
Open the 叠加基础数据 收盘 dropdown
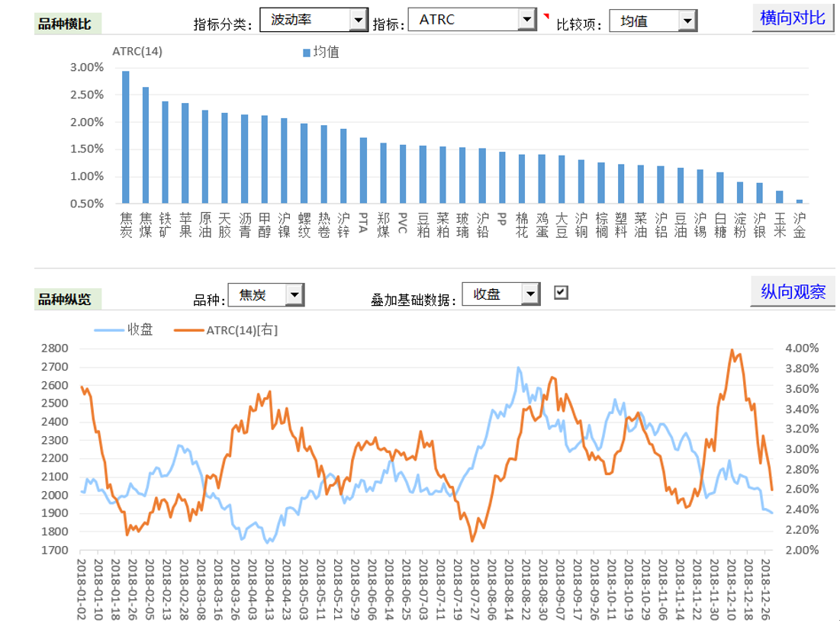pyautogui.click(x=530, y=294)
